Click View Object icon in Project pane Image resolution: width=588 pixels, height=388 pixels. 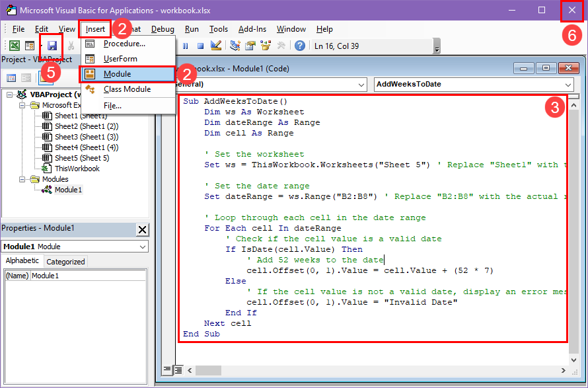(26, 78)
